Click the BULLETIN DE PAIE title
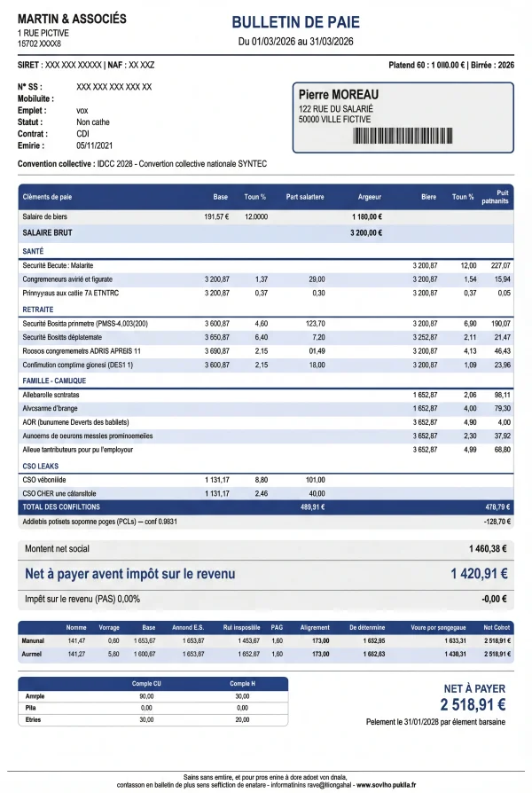Viewport: 532px width, 793px height. tap(296, 22)
